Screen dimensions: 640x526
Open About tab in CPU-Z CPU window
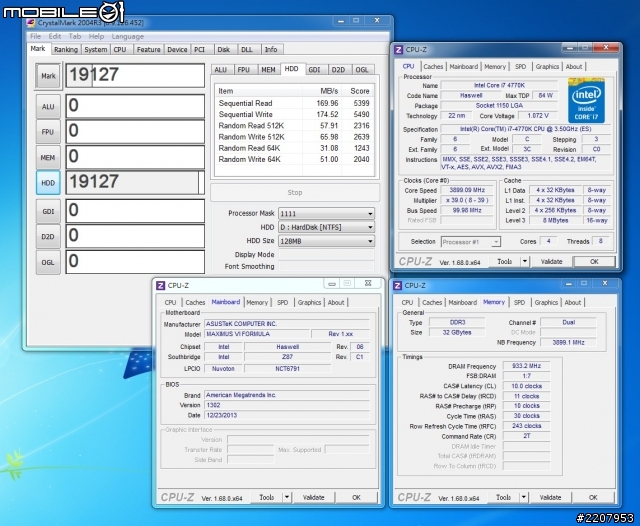coord(574,67)
